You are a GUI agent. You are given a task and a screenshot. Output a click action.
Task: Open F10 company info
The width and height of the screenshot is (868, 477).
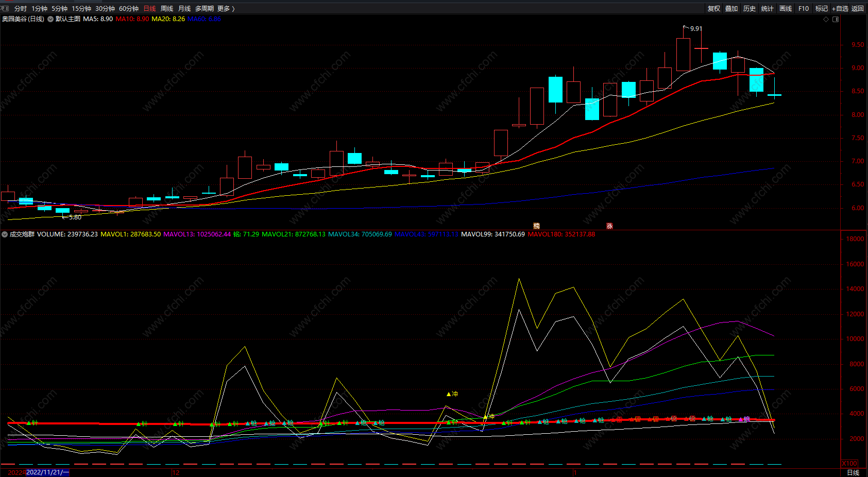pos(804,9)
